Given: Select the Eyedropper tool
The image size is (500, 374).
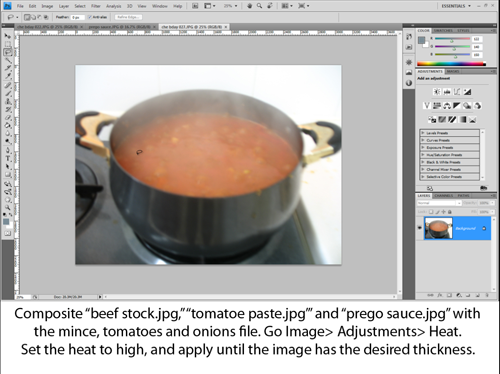Looking at the screenshot, I should coord(7,77).
